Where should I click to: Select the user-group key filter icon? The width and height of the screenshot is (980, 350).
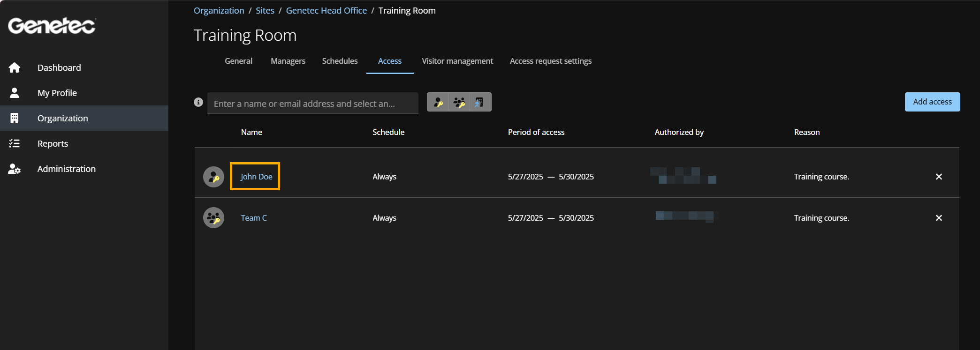pos(459,102)
